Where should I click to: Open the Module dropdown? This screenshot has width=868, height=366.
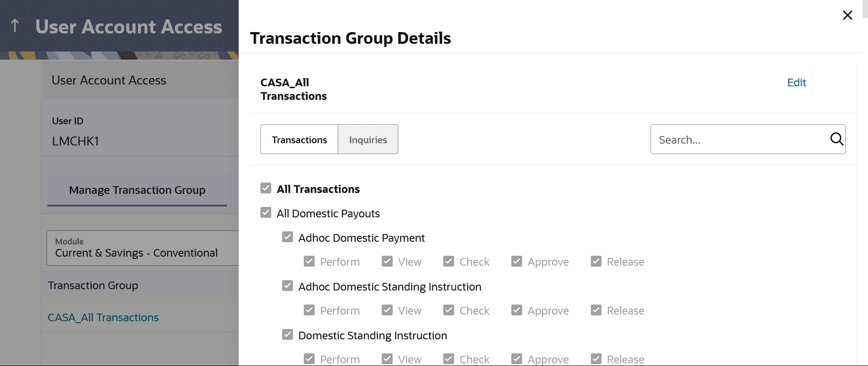(x=142, y=248)
